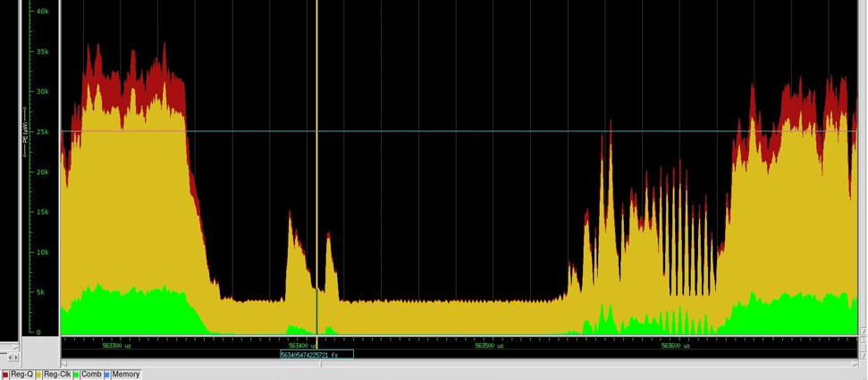Click the yellow Reg-Clk legend swatch
This screenshot has width=868, height=380.
click(39, 375)
